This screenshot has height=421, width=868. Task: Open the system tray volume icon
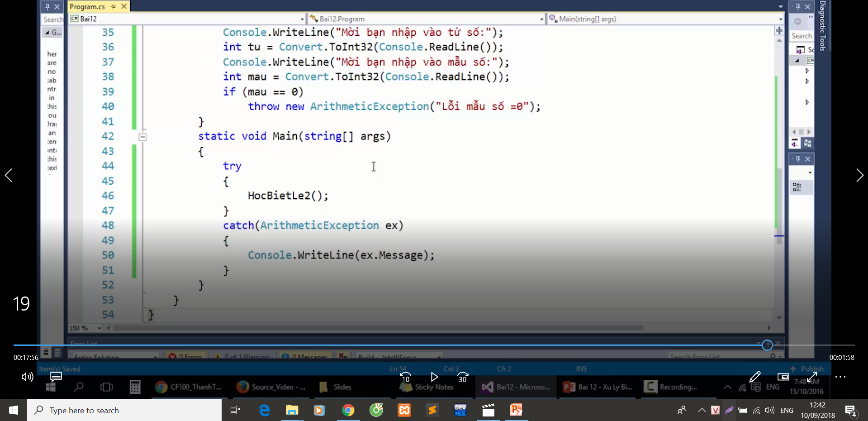[769, 411]
